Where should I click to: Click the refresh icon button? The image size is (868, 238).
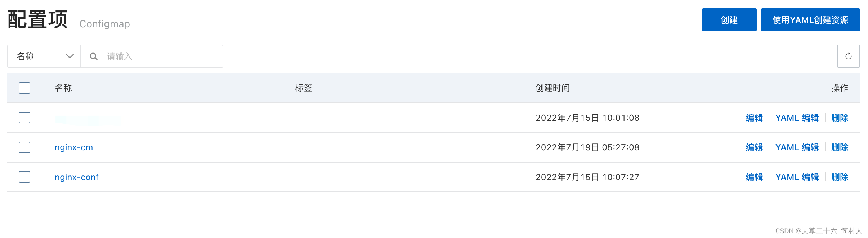pyautogui.click(x=848, y=56)
